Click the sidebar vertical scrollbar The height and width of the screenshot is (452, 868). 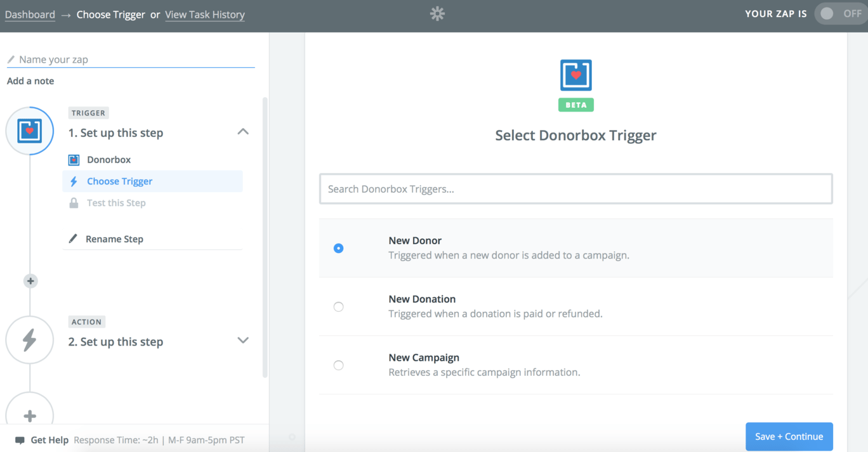click(x=265, y=238)
